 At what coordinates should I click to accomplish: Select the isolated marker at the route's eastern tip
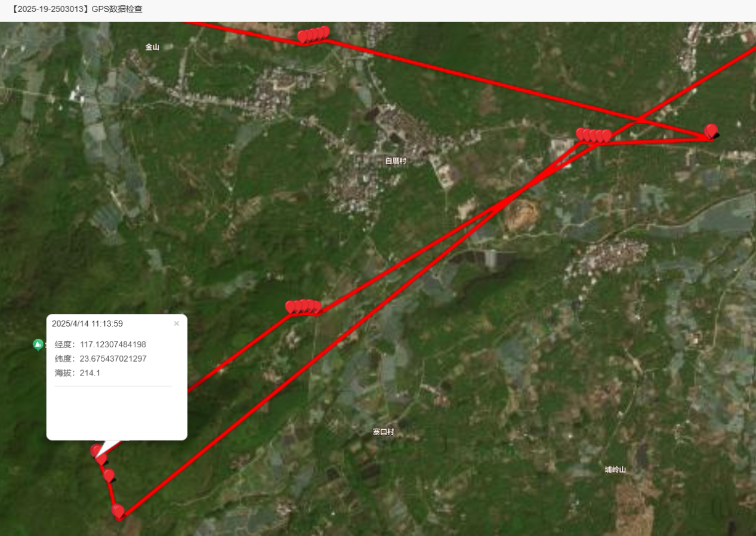[711, 131]
